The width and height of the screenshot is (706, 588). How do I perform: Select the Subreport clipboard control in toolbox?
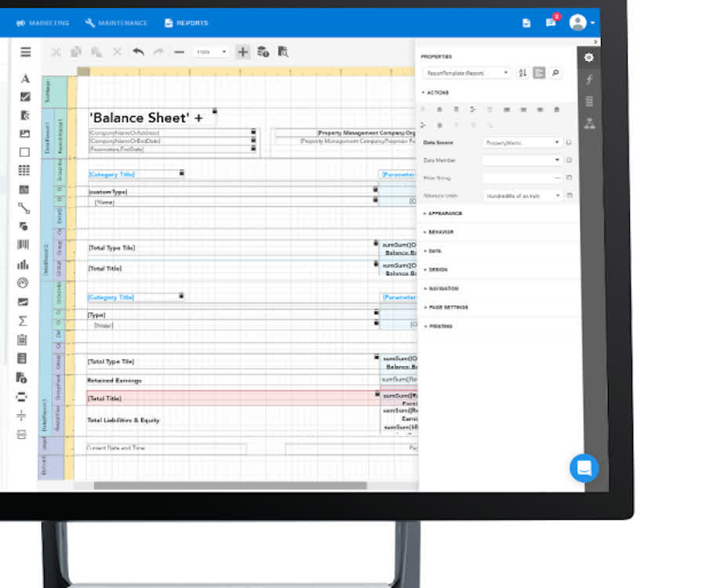click(x=22, y=339)
